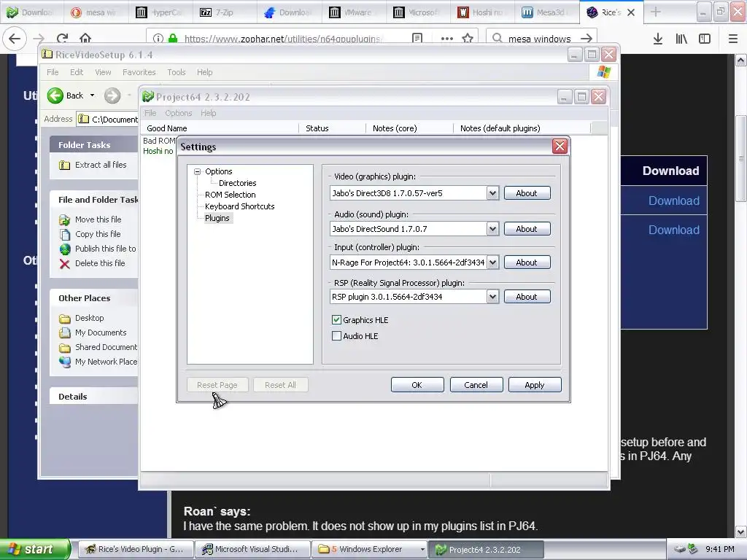Image resolution: width=747 pixels, height=560 pixels.
Task: Open View menu in RiceVideoSetup window
Action: click(103, 72)
